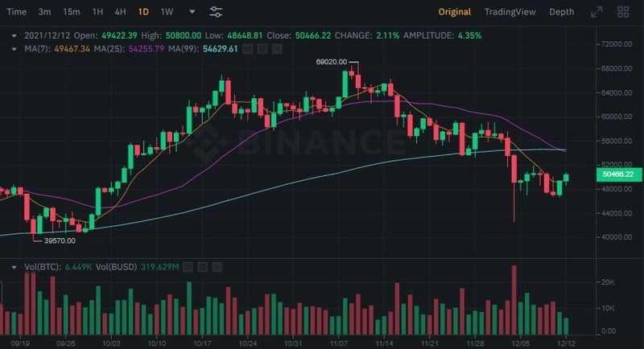Switch to the TradingView tab

[x=510, y=12]
